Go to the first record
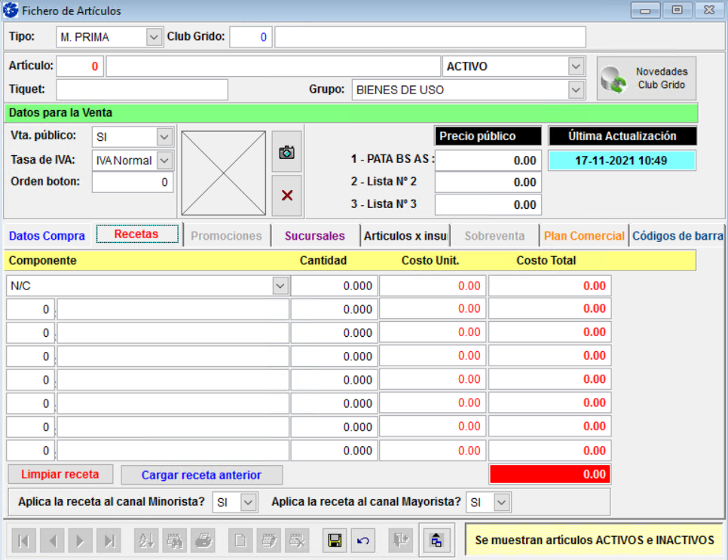Image resolution: width=728 pixels, height=560 pixels. 23,540
